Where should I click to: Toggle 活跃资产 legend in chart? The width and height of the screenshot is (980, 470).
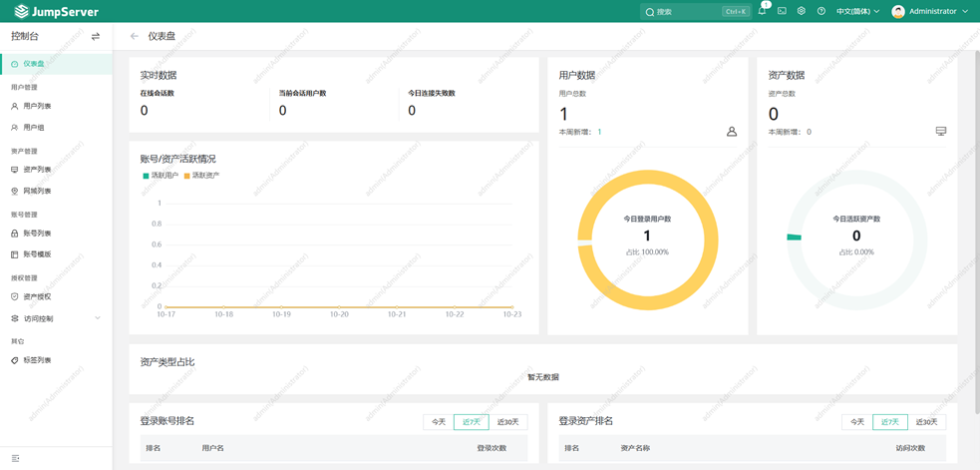(x=201, y=176)
